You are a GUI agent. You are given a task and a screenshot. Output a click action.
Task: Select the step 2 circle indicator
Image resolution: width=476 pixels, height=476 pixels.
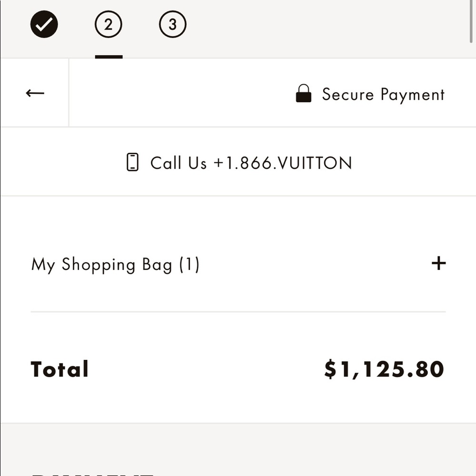pos(109,24)
